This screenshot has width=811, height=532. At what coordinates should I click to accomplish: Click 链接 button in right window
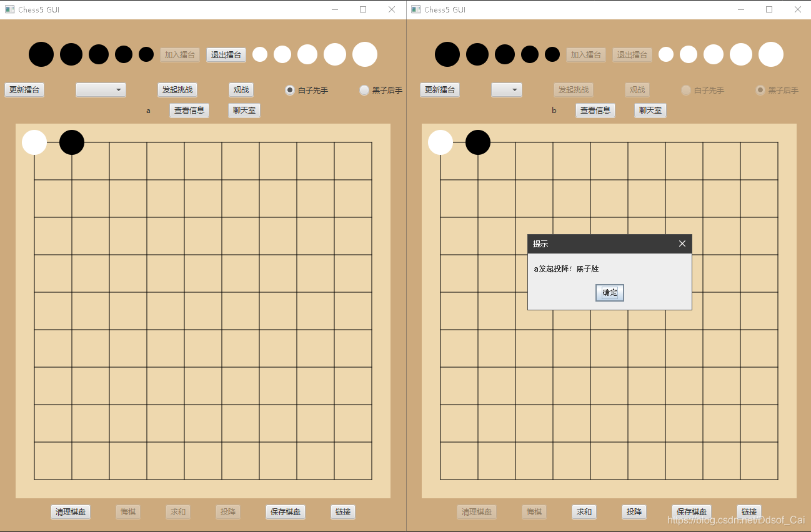coord(749,512)
